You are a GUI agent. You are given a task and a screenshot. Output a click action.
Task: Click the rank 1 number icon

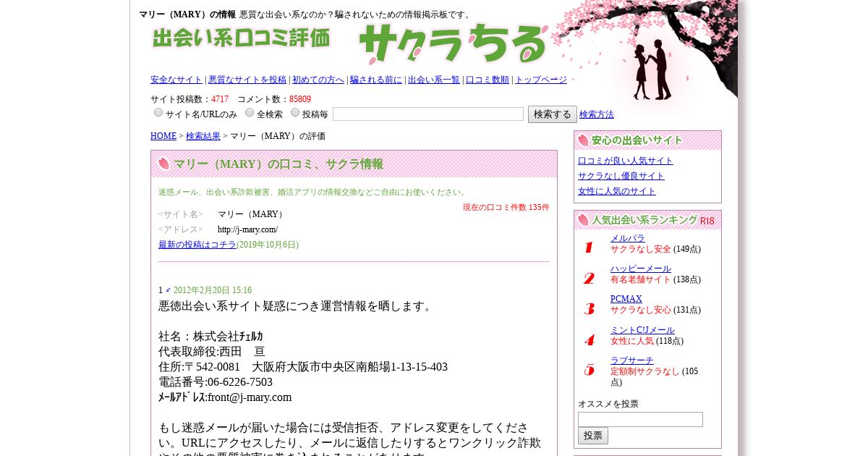[589, 248]
